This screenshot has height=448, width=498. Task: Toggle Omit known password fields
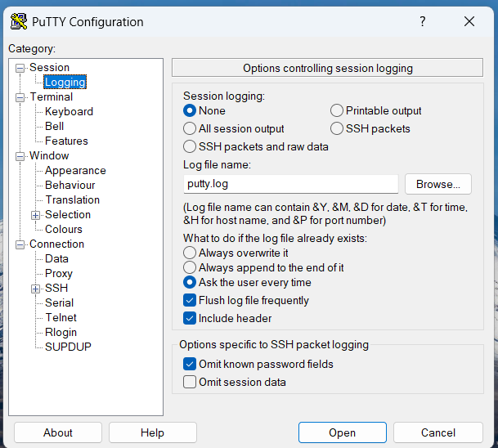click(190, 364)
